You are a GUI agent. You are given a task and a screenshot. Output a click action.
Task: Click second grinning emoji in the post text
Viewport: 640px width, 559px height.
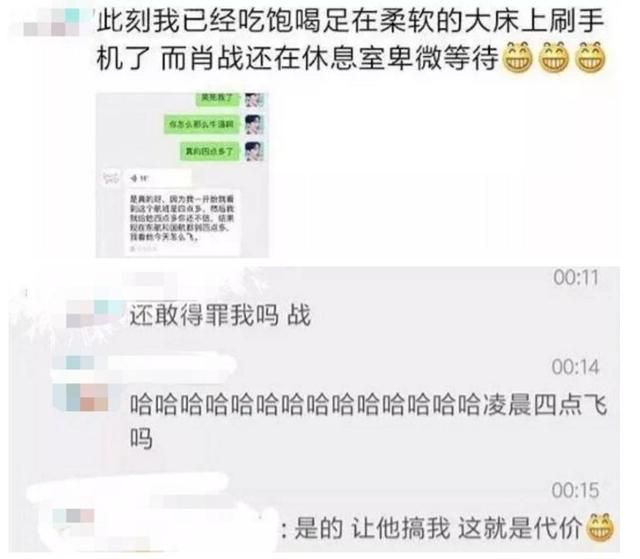point(554,57)
